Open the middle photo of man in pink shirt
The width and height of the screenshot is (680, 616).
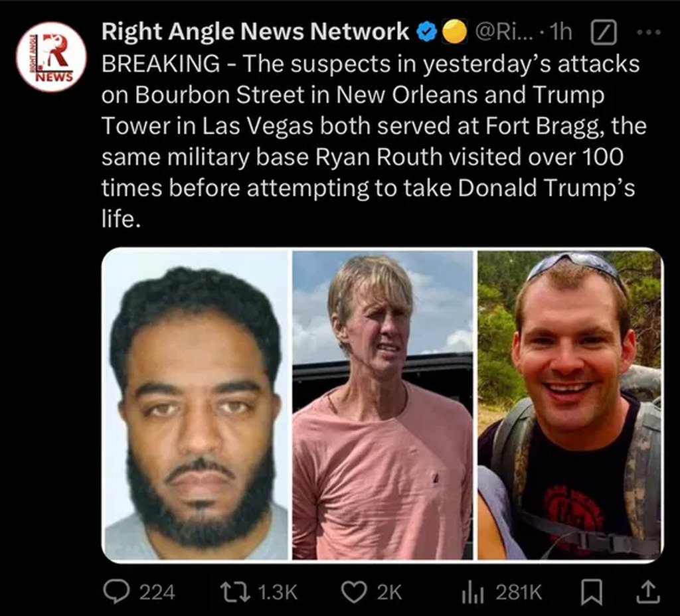382,405
